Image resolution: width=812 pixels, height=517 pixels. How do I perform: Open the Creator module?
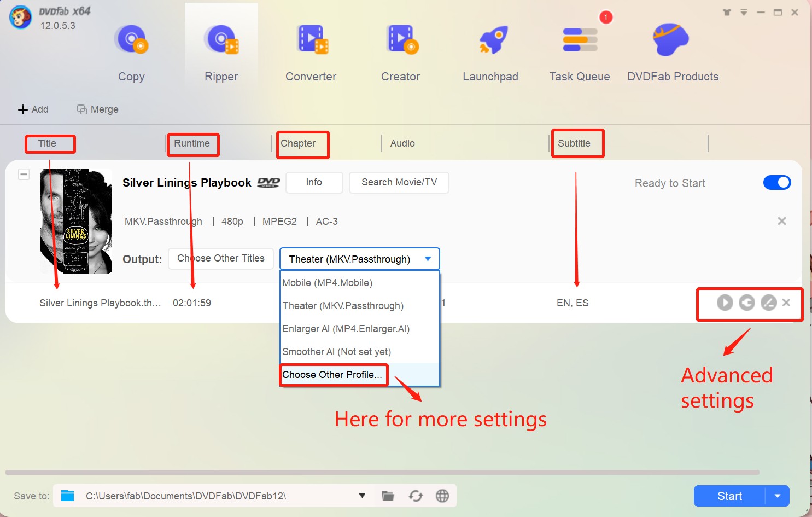pos(401,53)
